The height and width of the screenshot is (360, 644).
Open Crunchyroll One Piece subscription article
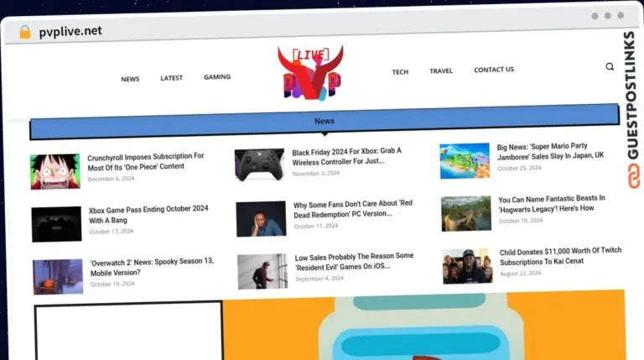click(146, 161)
